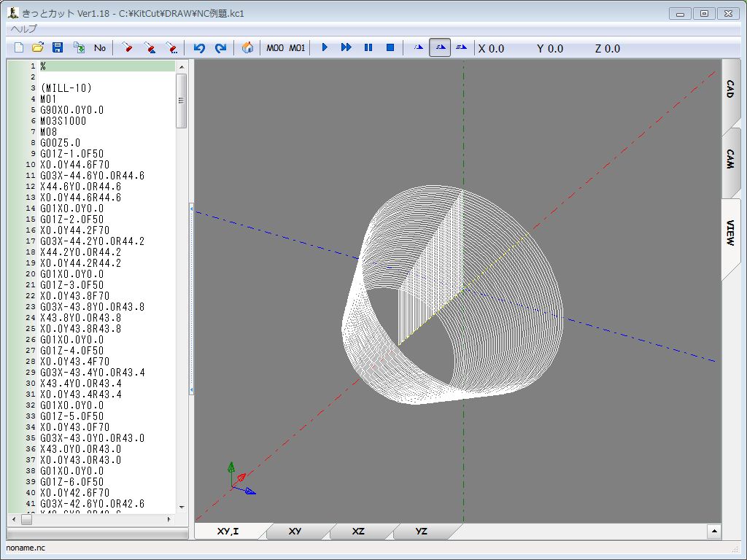Viewport: 747px width, 560px height.
Task: Select code line 'G03X-44.6Y0.0R44.6'
Action: [91, 176]
